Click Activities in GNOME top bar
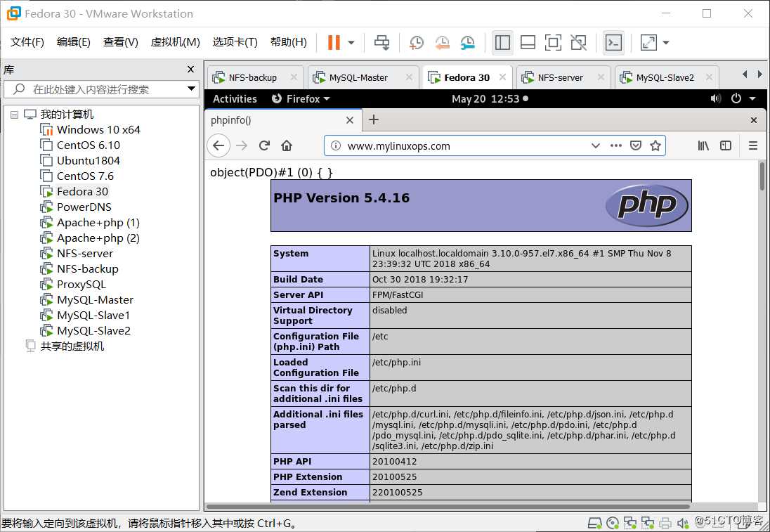This screenshot has height=532, width=770. (235, 98)
